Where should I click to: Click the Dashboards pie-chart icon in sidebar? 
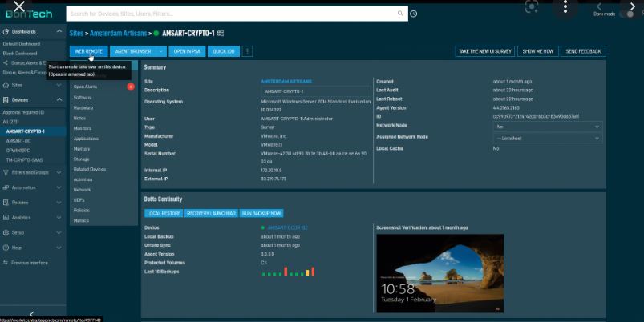(x=6, y=31)
